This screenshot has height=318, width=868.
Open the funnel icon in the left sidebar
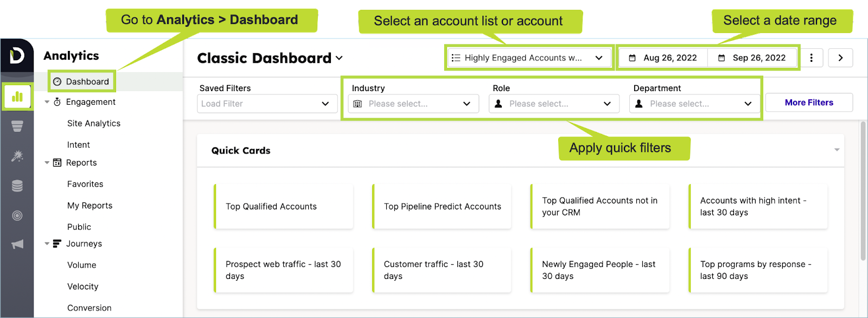point(17,126)
